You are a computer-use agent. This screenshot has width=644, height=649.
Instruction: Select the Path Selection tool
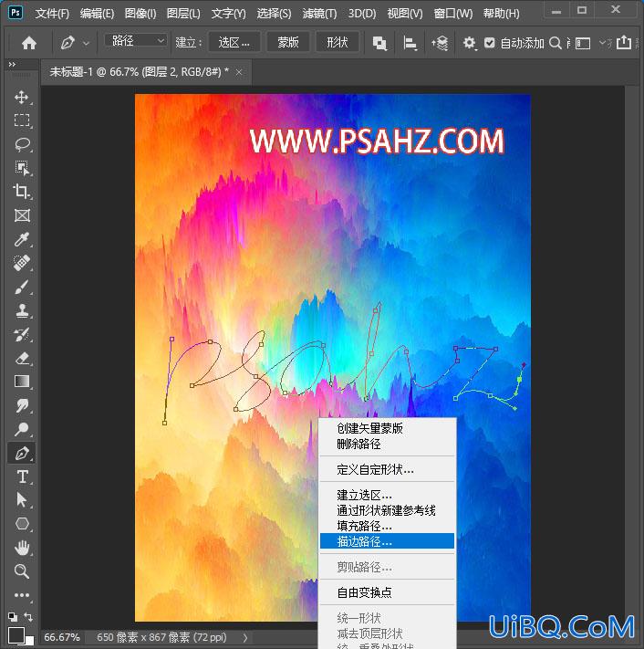(x=22, y=500)
